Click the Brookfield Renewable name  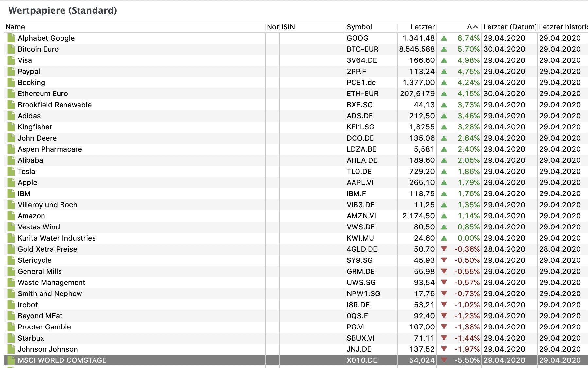(55, 105)
